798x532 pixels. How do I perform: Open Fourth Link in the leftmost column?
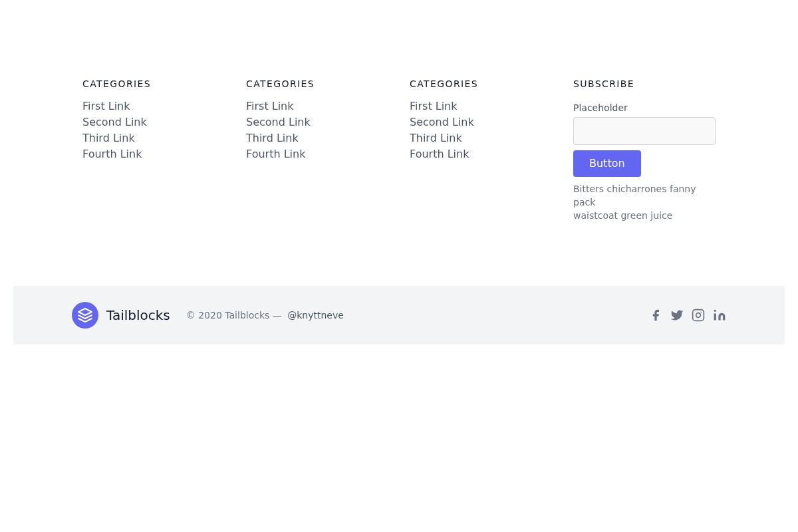pos(112,154)
